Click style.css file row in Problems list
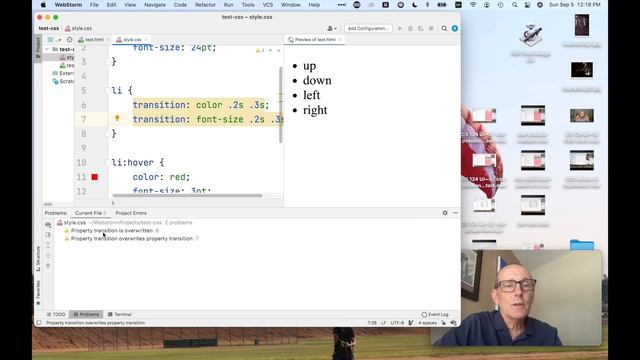The width and height of the screenshot is (640, 360). [124, 223]
